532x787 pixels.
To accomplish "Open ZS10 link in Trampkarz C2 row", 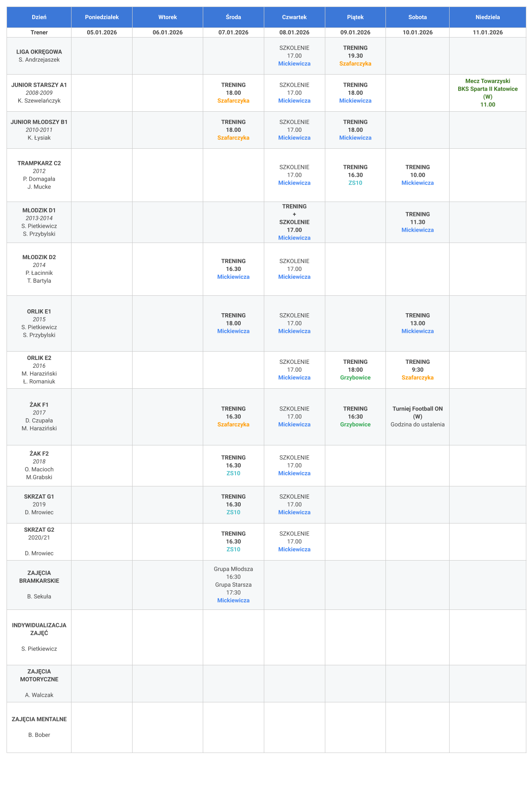I will (x=355, y=183).
